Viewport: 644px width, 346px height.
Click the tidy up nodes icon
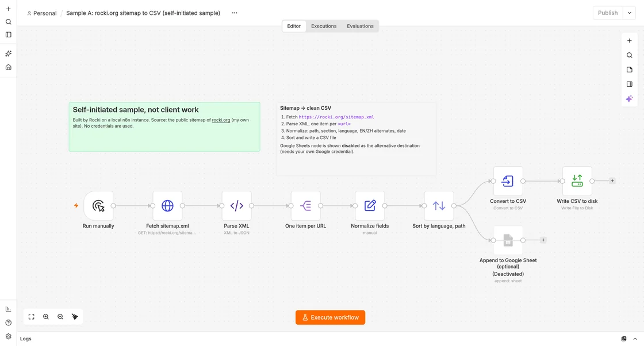pos(75,317)
